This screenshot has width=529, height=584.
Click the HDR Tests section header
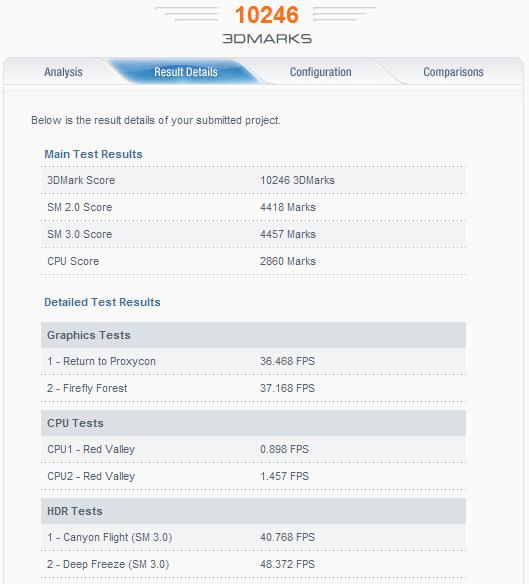(x=253, y=511)
